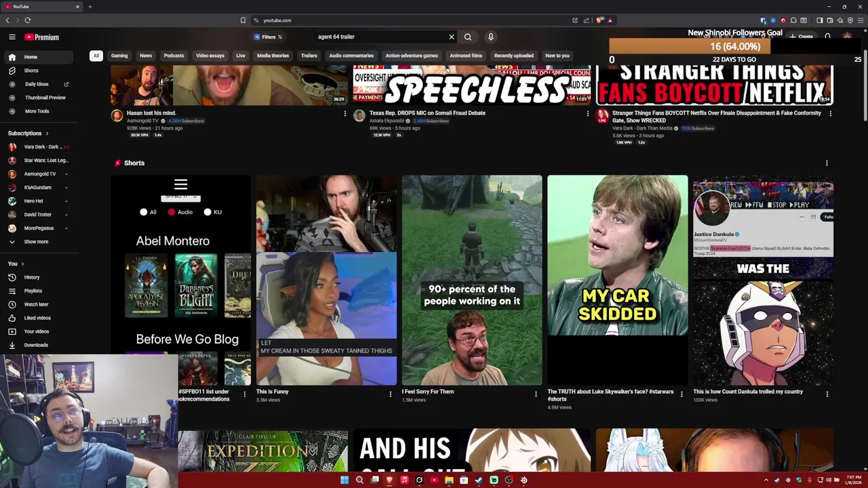Bookmark this page
868x488 pixels.
tap(243, 20)
